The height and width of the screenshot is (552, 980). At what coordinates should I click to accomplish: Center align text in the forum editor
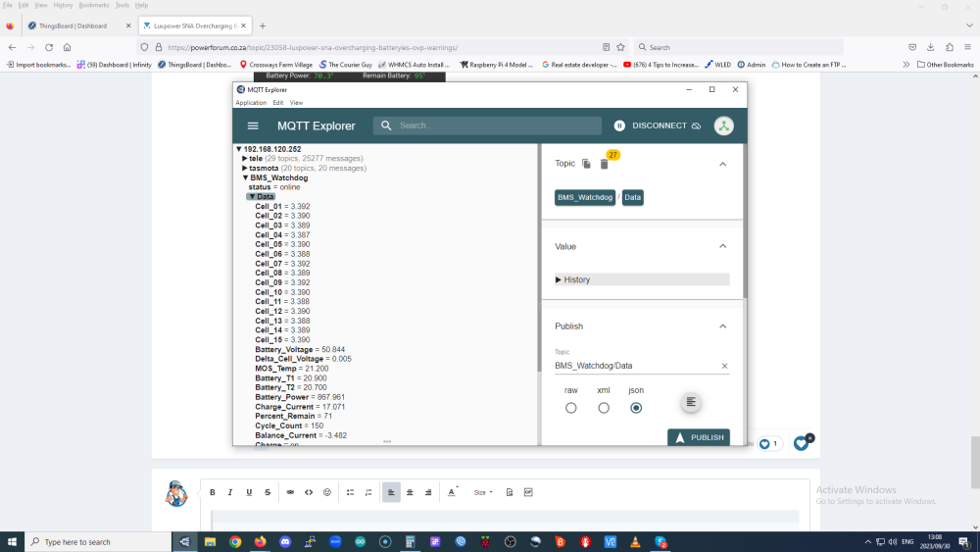(x=410, y=492)
